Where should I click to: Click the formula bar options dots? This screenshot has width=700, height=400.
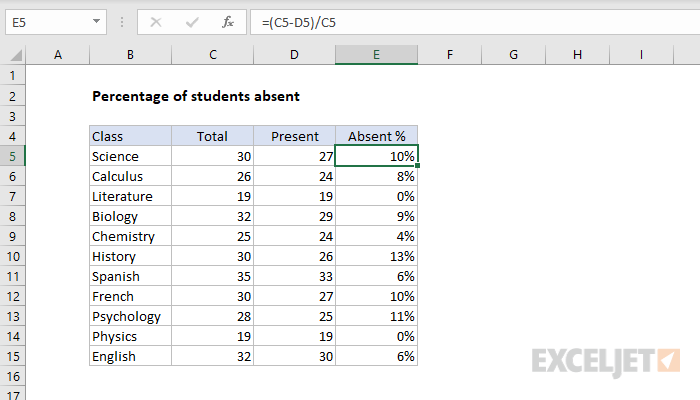click(122, 22)
